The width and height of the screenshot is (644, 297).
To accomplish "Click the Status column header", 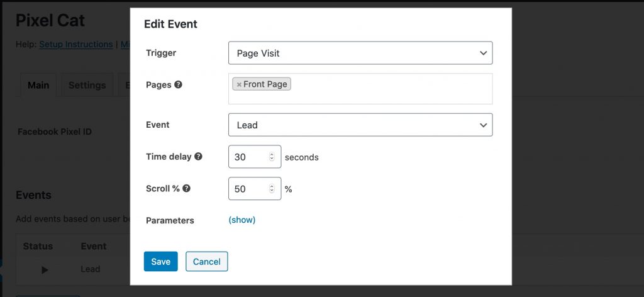I will coord(38,246).
